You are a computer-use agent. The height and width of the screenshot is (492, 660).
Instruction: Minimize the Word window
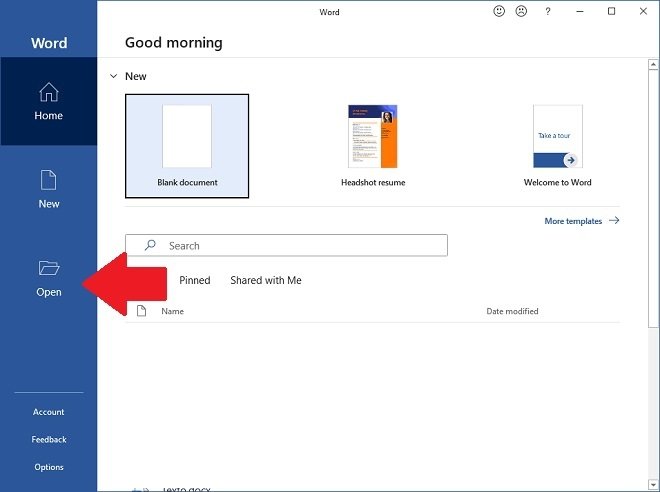580,11
